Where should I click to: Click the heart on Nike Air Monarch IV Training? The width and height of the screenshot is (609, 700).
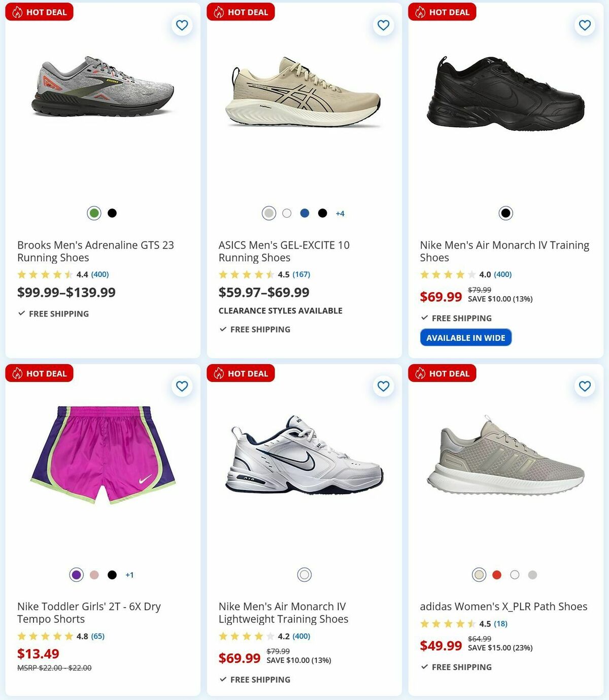click(584, 25)
